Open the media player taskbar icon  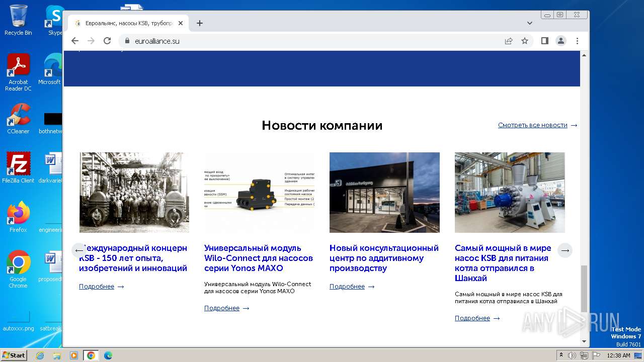(x=74, y=355)
